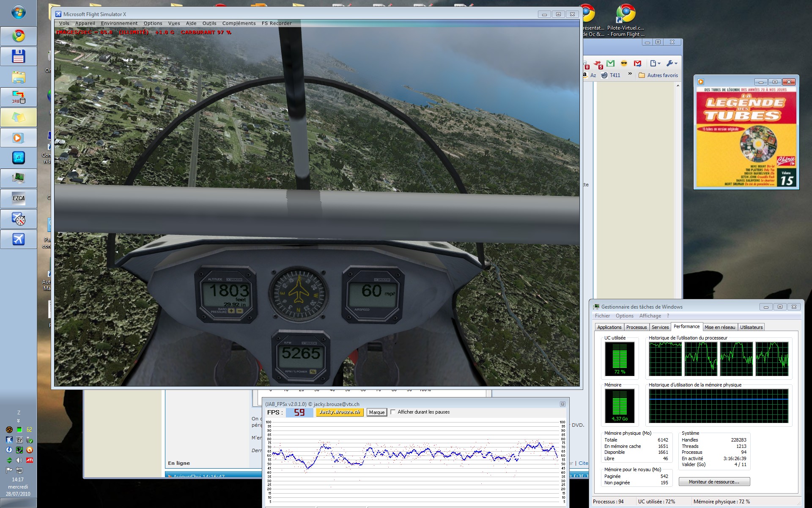Click the safely remove hardware tray icon

[30, 440]
